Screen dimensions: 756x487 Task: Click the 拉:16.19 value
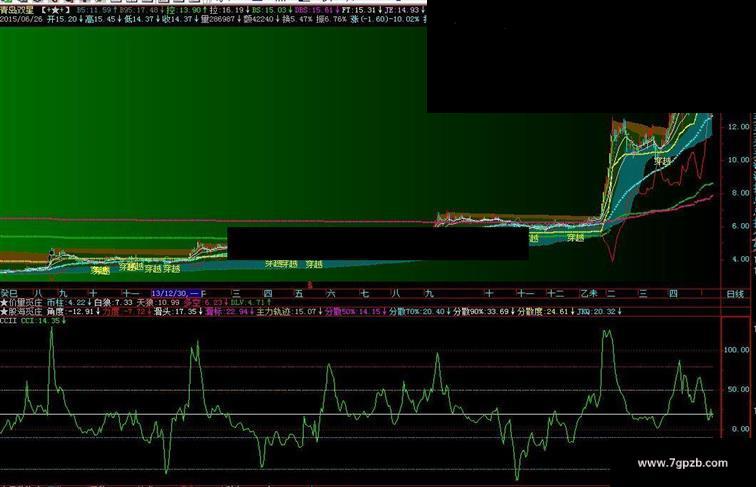pyautogui.click(x=230, y=10)
